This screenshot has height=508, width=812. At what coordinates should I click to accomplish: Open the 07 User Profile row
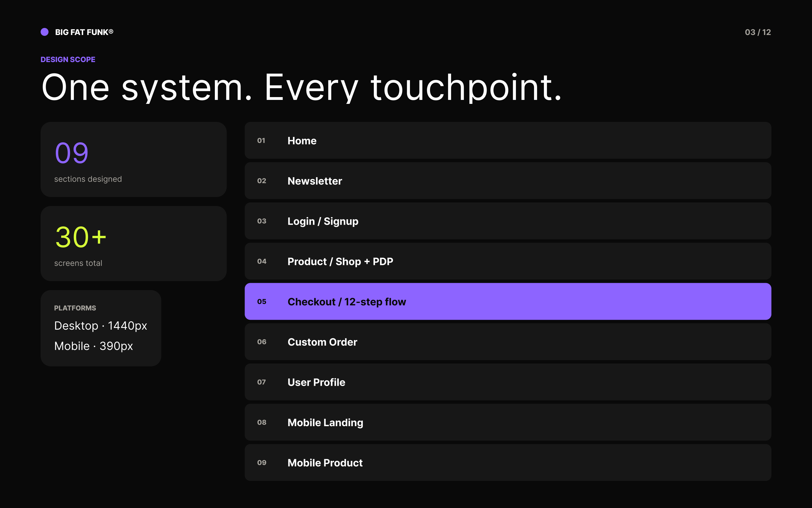point(508,382)
